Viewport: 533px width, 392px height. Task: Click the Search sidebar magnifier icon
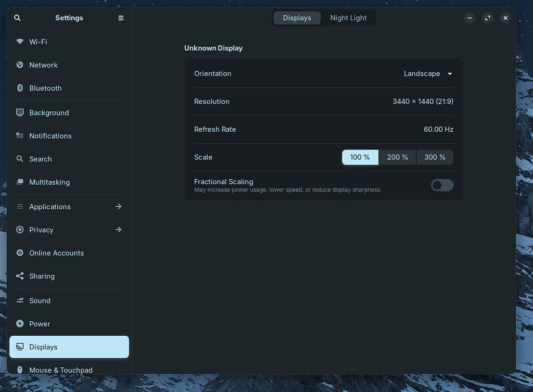coord(20,159)
